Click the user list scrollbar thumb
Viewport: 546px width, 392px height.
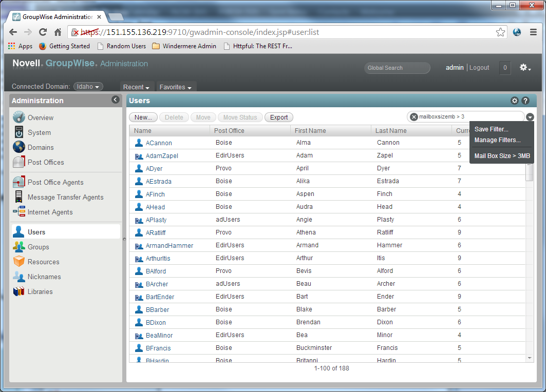529,172
